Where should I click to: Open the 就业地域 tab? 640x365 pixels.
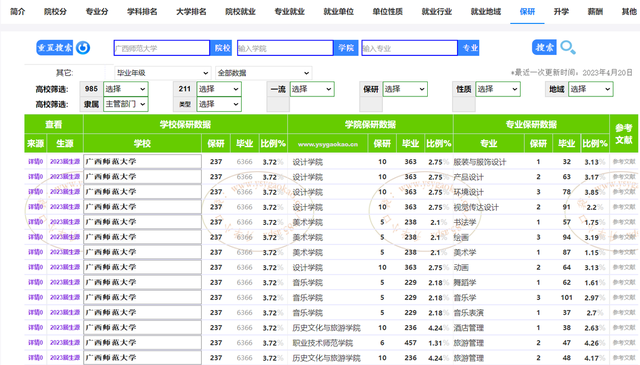[x=486, y=11]
